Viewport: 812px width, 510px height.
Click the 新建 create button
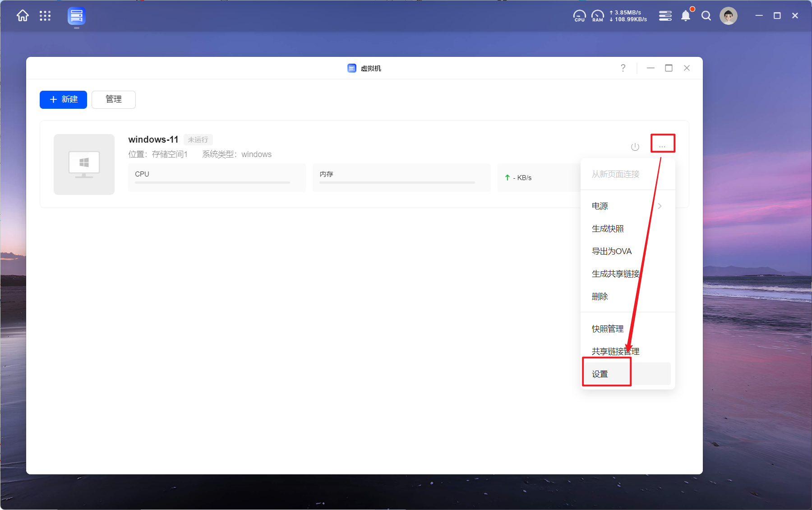(63, 100)
